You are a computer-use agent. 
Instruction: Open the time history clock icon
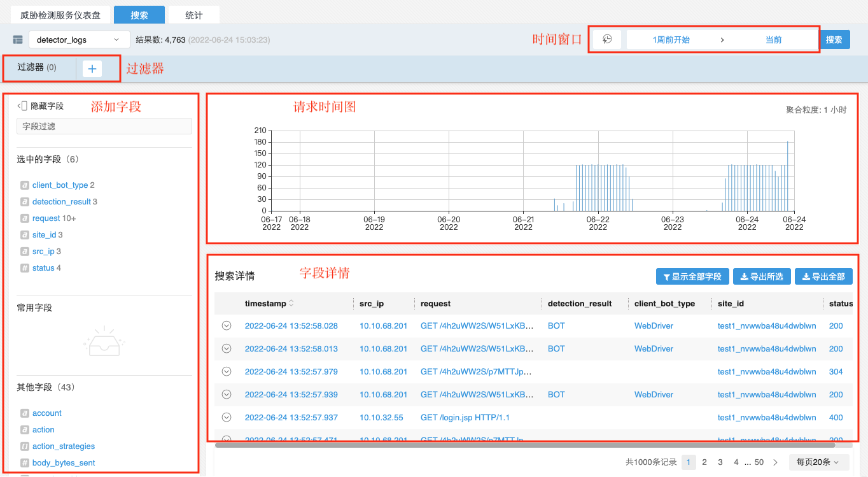point(607,39)
